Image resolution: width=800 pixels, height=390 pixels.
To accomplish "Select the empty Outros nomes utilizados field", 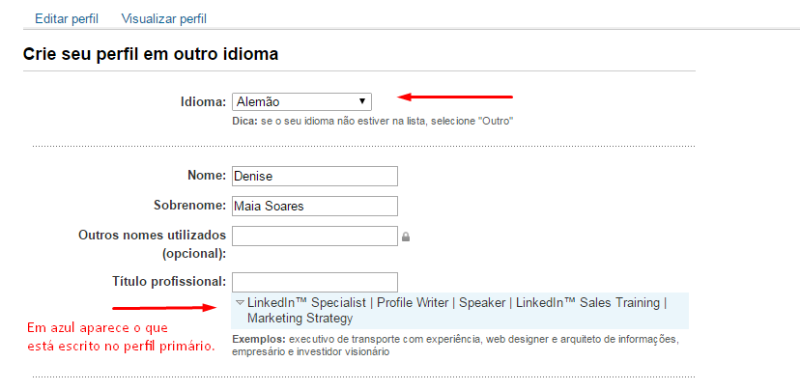I will (315, 236).
